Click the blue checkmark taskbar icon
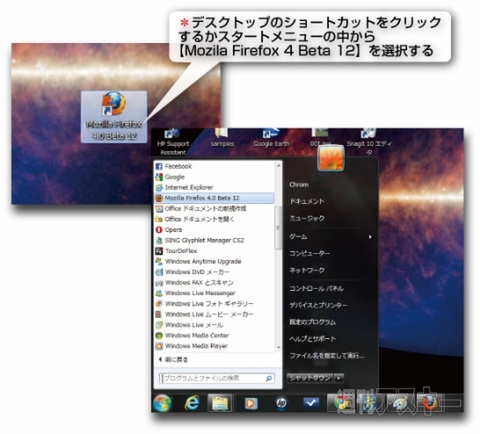The height and width of the screenshot is (434, 480). [x=311, y=403]
